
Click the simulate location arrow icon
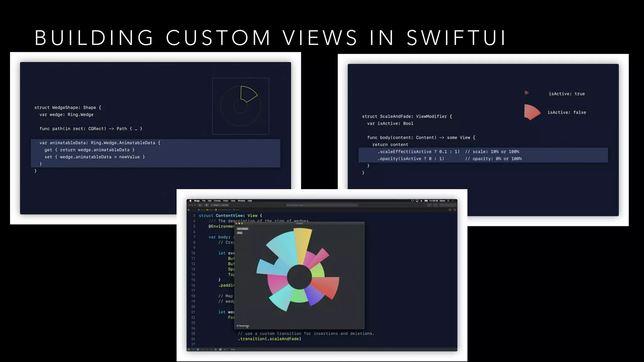point(225,349)
